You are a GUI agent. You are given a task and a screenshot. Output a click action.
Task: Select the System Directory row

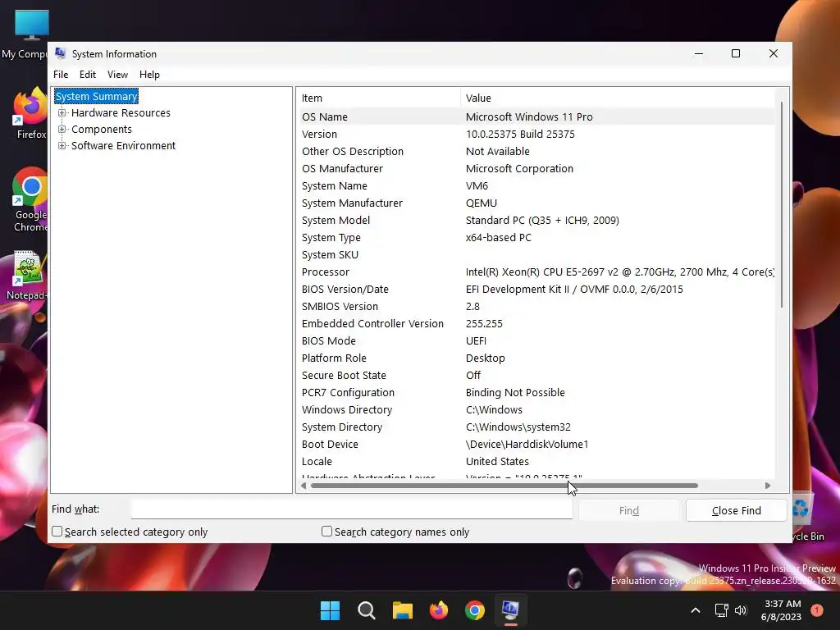[537, 427]
